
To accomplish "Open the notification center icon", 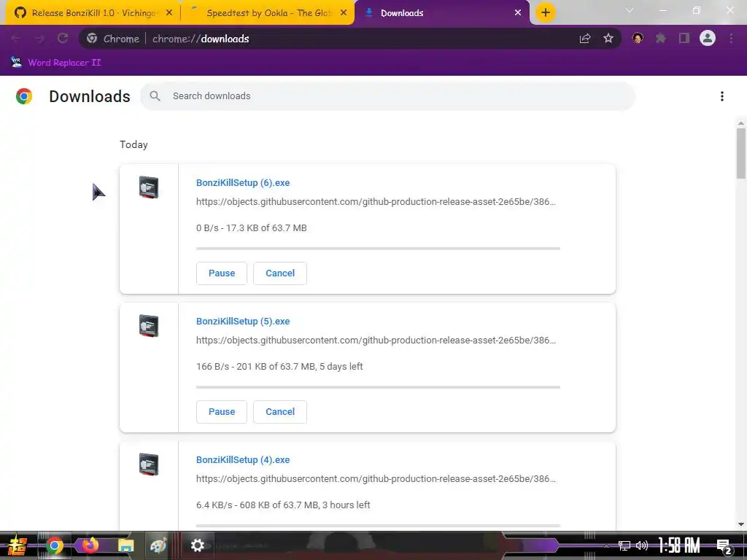I will click(x=724, y=546).
